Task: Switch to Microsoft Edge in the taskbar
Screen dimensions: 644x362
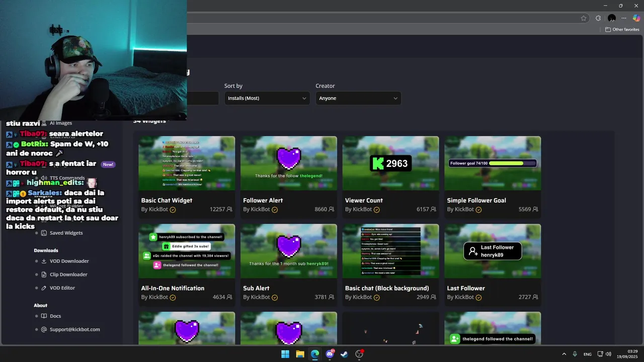Action: pyautogui.click(x=315, y=354)
